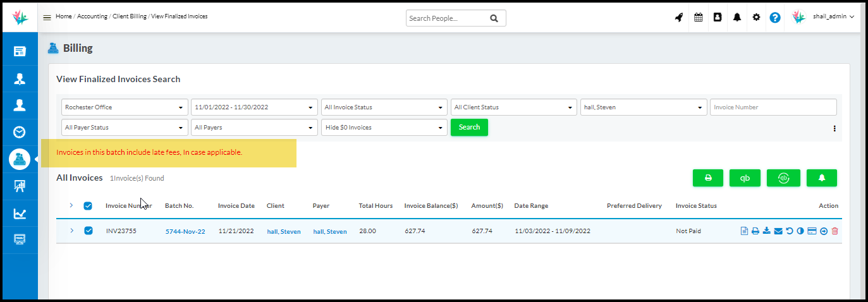The height and width of the screenshot is (302, 868).
Task: Click the undo arrow action for INV23755
Action: [790, 231]
